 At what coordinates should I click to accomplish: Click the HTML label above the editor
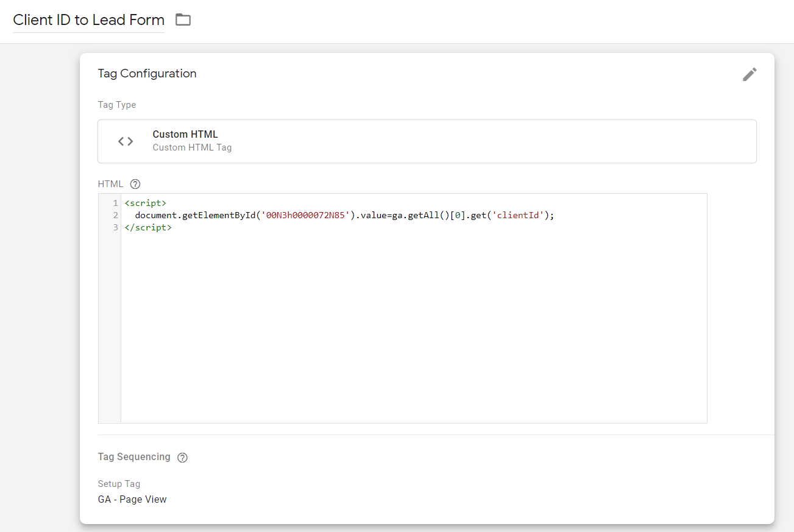click(x=110, y=184)
